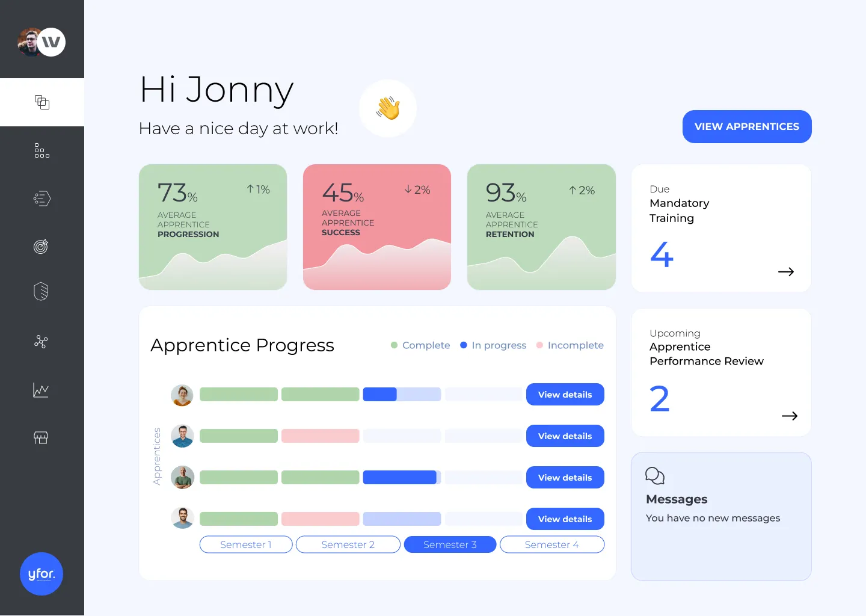
Task: Click the storefront icon in the sidebar
Action: 41,438
